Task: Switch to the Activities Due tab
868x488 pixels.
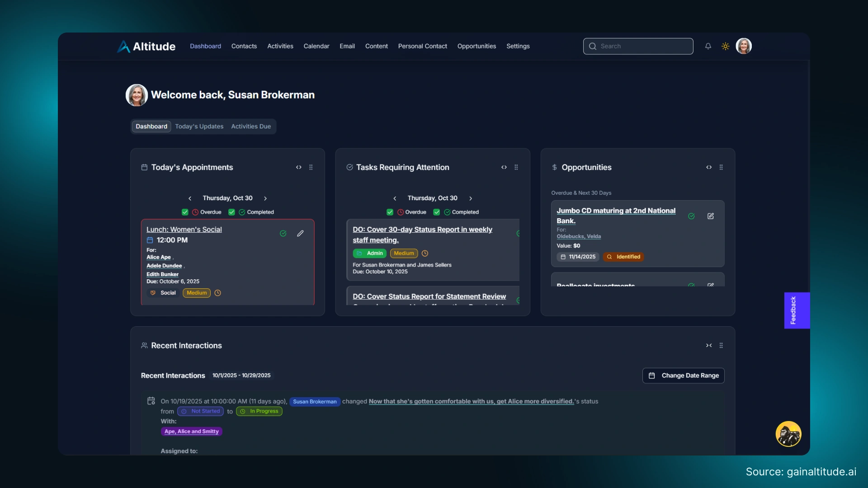Action: point(251,127)
